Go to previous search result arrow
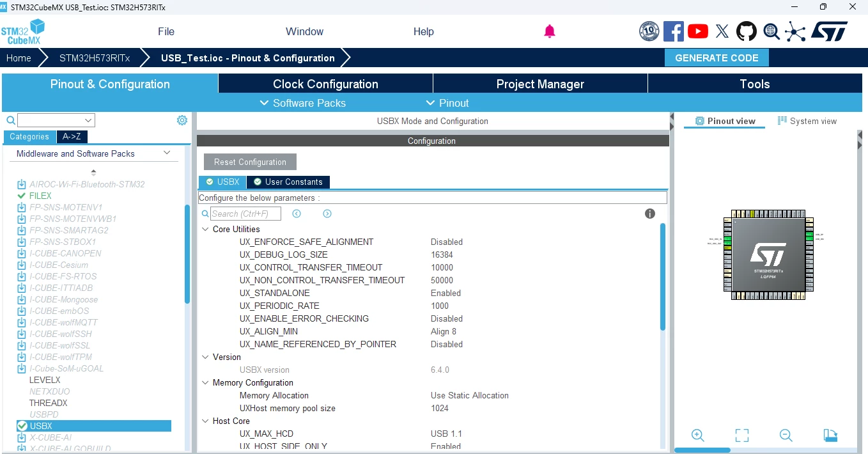The height and width of the screenshot is (454, 868). (x=297, y=214)
